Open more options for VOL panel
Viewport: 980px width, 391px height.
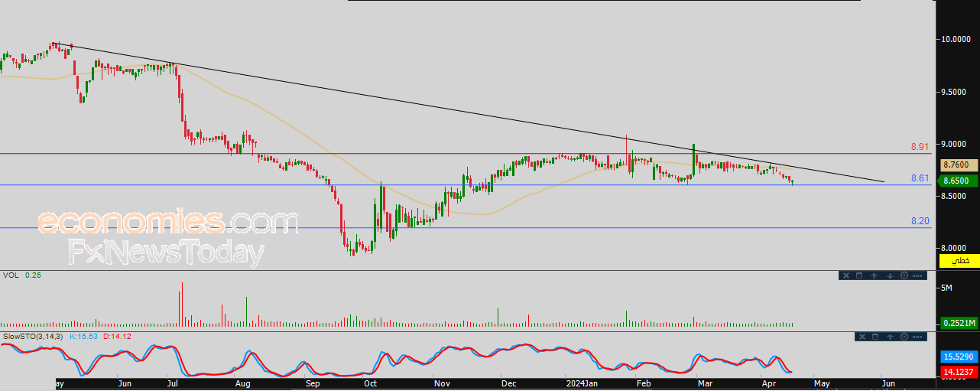point(917,275)
